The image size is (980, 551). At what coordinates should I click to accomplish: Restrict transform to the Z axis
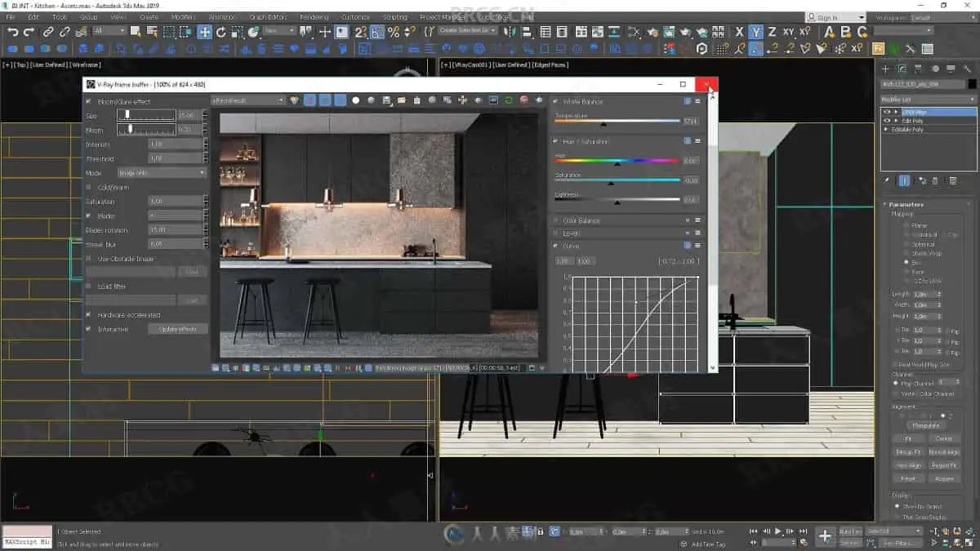[773, 32]
